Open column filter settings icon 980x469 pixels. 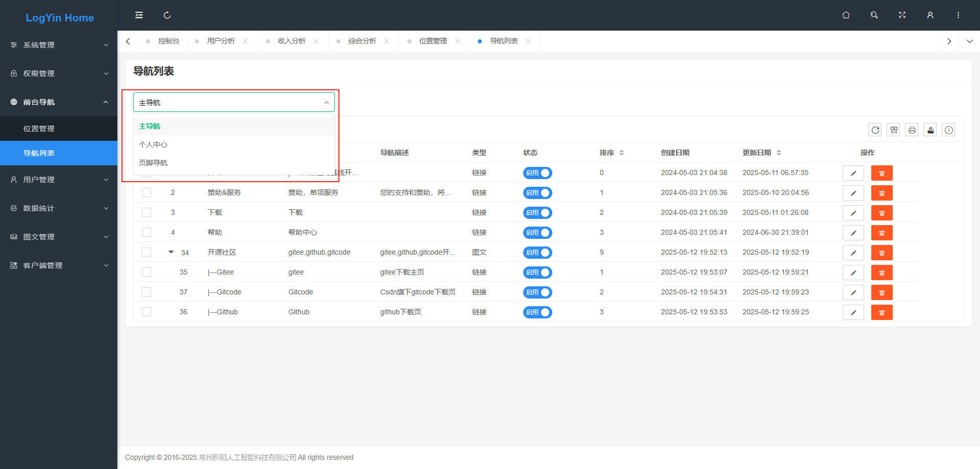[893, 130]
